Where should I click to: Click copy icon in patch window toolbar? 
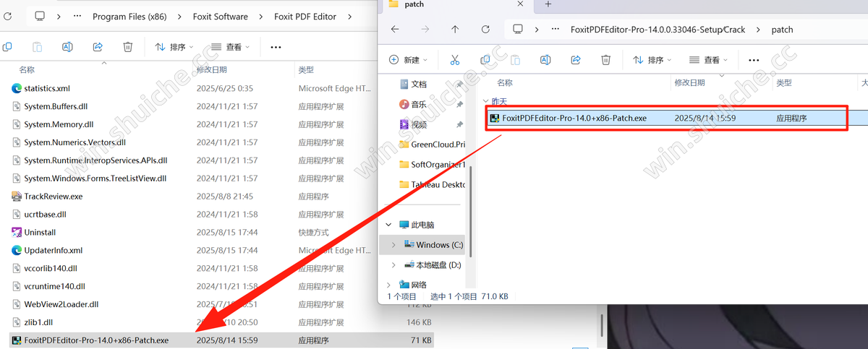coord(485,60)
